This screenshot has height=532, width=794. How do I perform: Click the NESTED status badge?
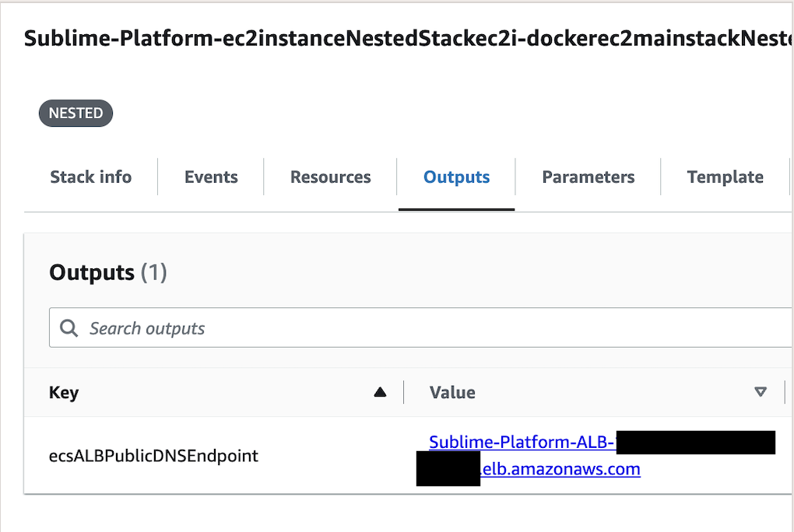pyautogui.click(x=76, y=114)
